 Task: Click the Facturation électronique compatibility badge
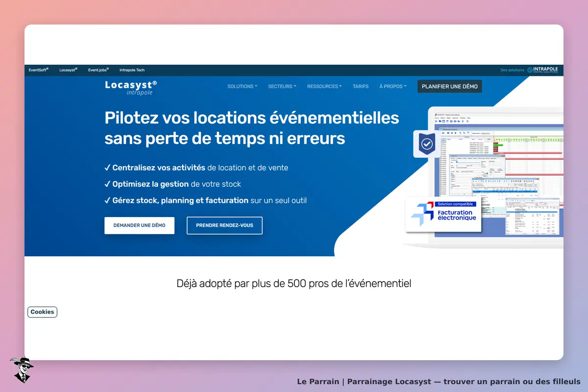coord(444,215)
